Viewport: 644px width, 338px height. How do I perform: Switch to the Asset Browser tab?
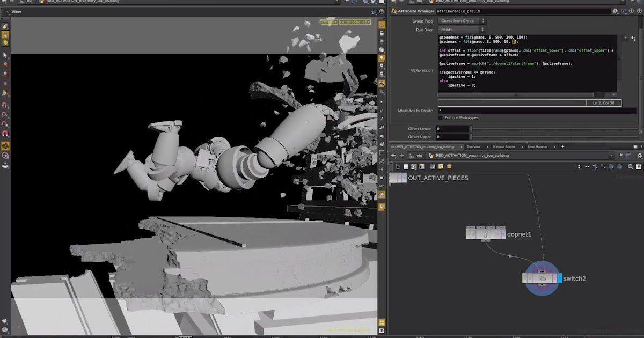pos(537,146)
